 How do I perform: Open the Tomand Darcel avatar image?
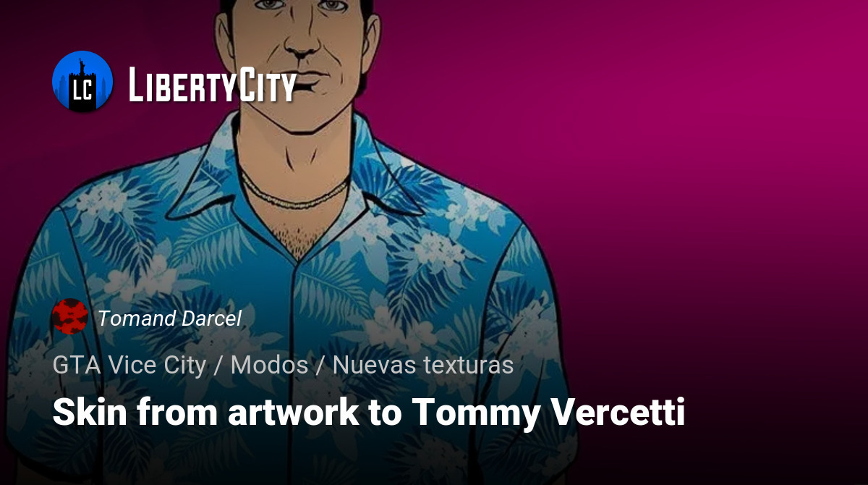70,317
